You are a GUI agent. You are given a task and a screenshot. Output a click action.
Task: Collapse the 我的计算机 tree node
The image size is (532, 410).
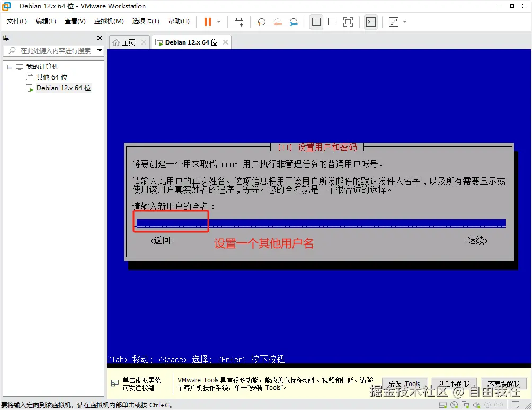point(8,66)
